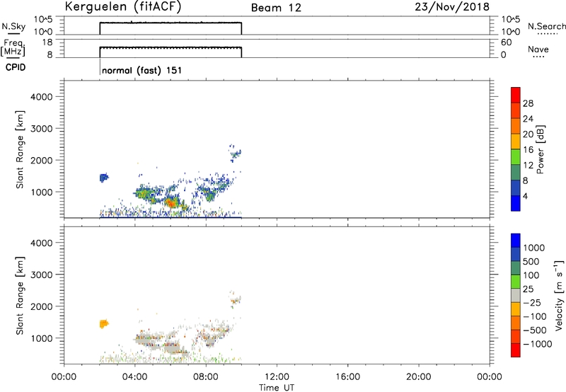Click the '20:00' time tick label
Image resolution: width=566 pixels, height=392 pixels.
pyautogui.click(x=419, y=377)
